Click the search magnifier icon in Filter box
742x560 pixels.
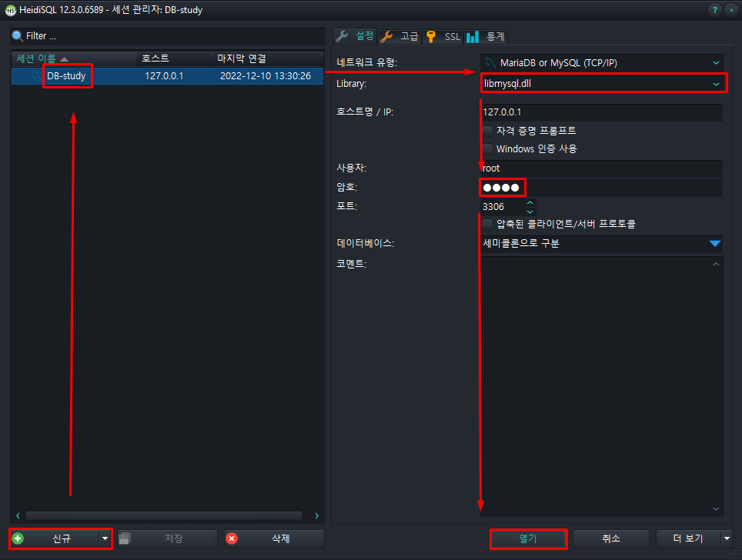click(18, 36)
